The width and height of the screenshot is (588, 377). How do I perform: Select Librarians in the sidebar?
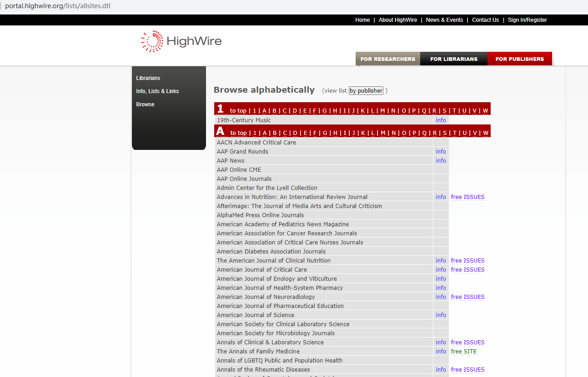click(x=148, y=78)
